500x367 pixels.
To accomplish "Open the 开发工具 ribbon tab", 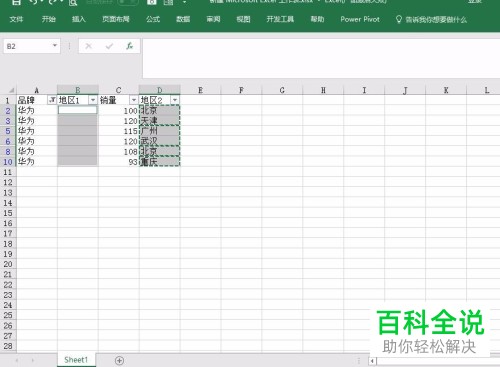I will tap(280, 19).
